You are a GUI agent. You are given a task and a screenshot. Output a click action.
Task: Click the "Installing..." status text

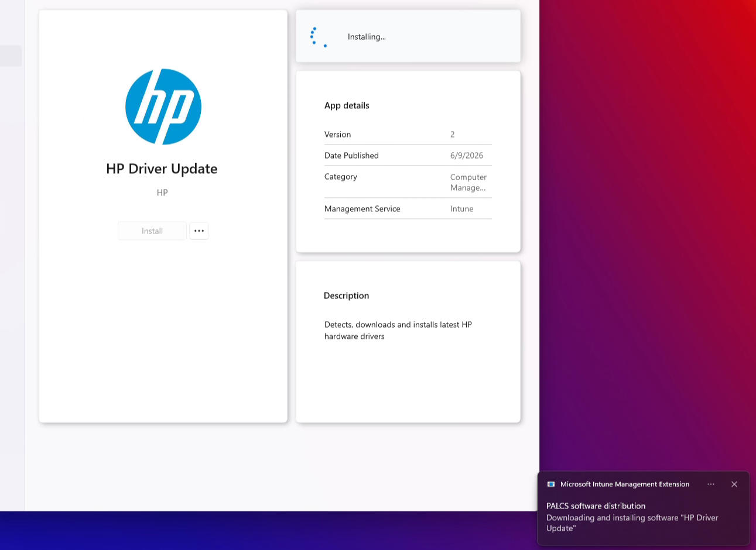[x=367, y=37]
